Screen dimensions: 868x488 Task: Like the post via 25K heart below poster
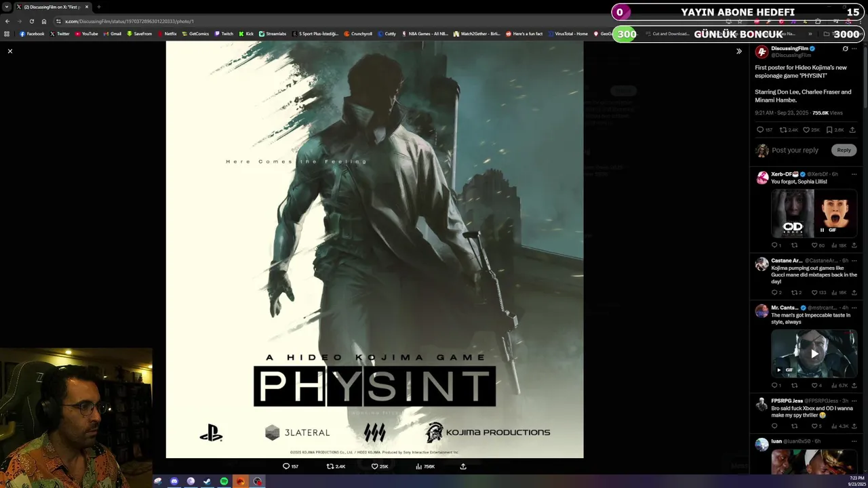tap(380, 466)
